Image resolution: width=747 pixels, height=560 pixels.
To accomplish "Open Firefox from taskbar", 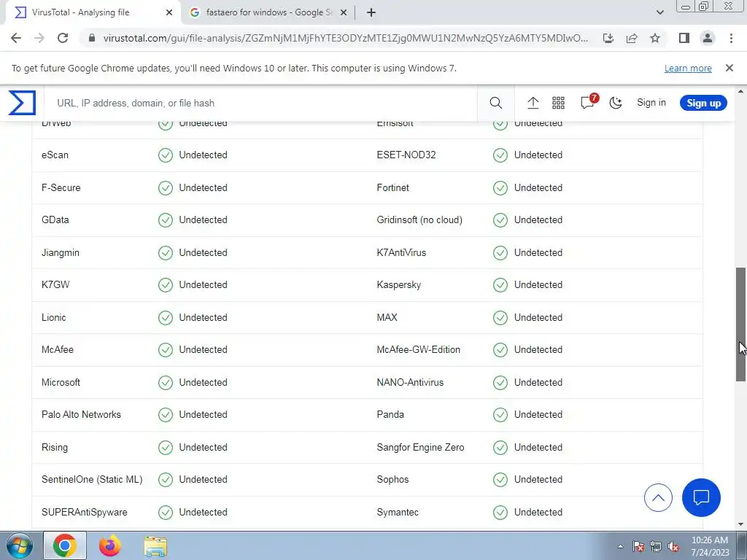I will [x=109, y=545].
